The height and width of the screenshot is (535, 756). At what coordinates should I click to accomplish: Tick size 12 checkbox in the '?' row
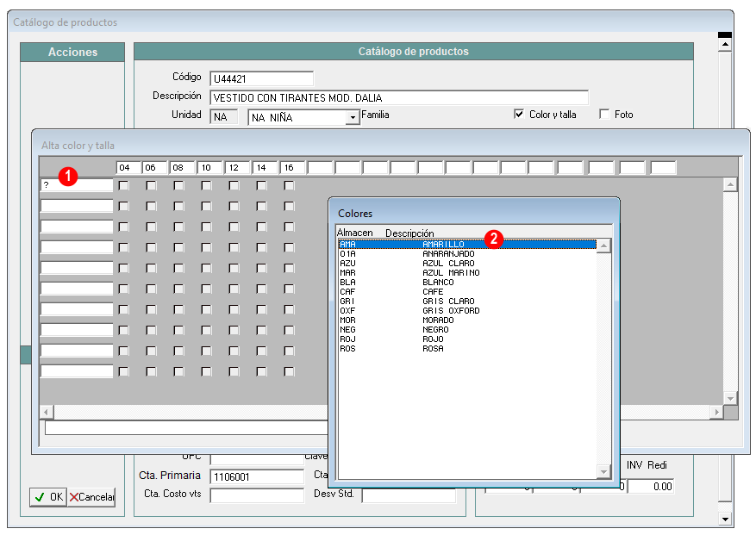(x=234, y=185)
